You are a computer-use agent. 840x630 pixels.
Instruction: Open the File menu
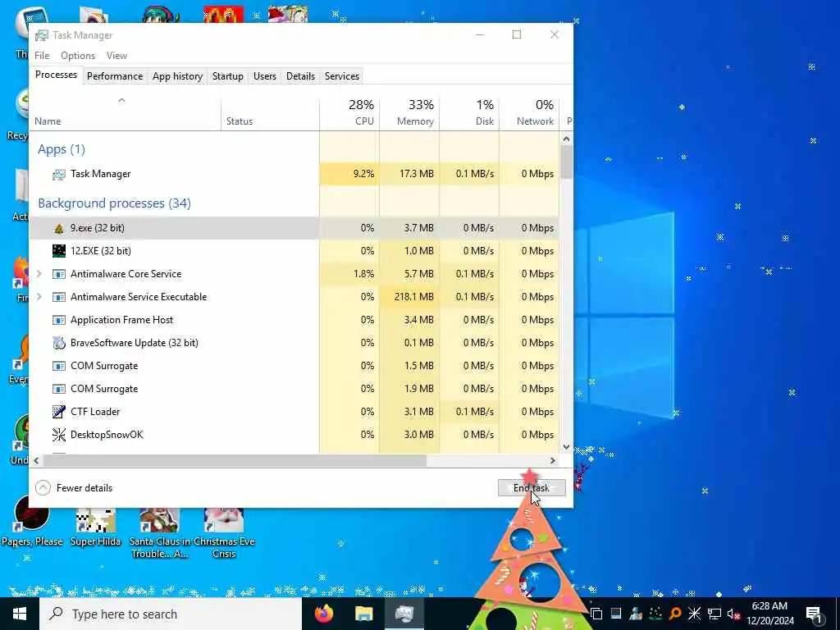point(42,56)
